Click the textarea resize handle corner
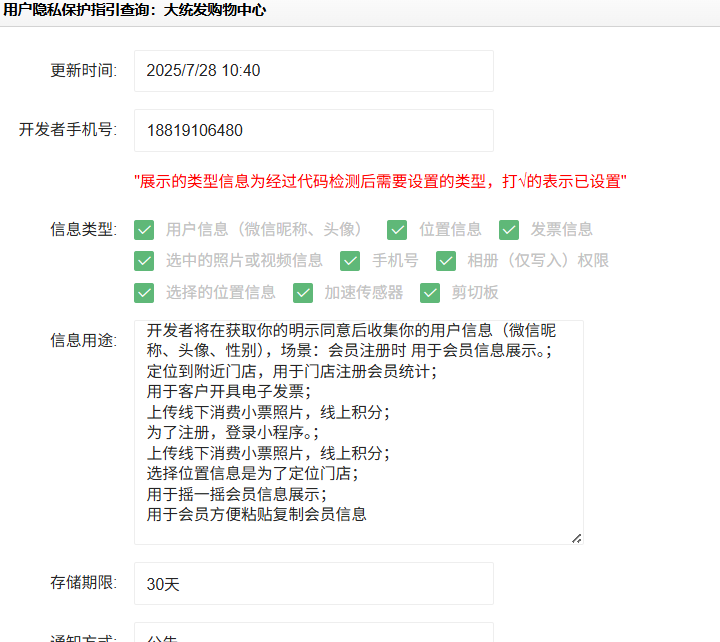 pyautogui.click(x=577, y=538)
